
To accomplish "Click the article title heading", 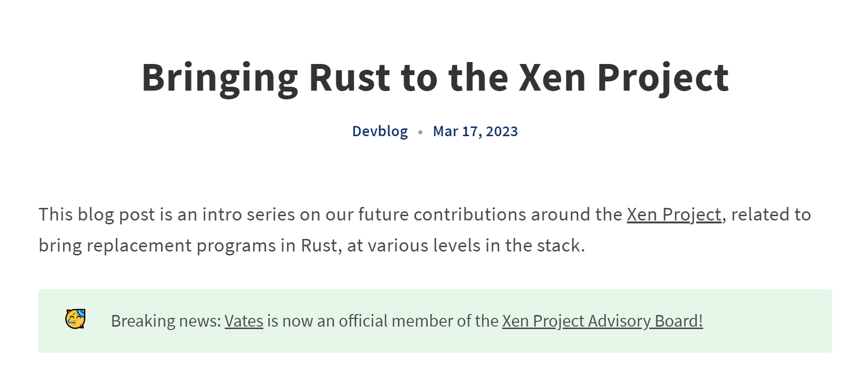I will point(435,78).
